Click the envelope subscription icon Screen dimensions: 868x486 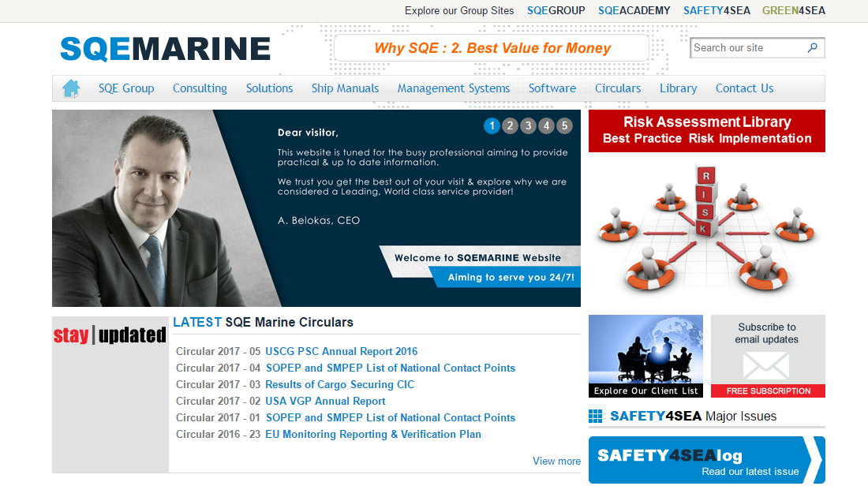point(766,365)
